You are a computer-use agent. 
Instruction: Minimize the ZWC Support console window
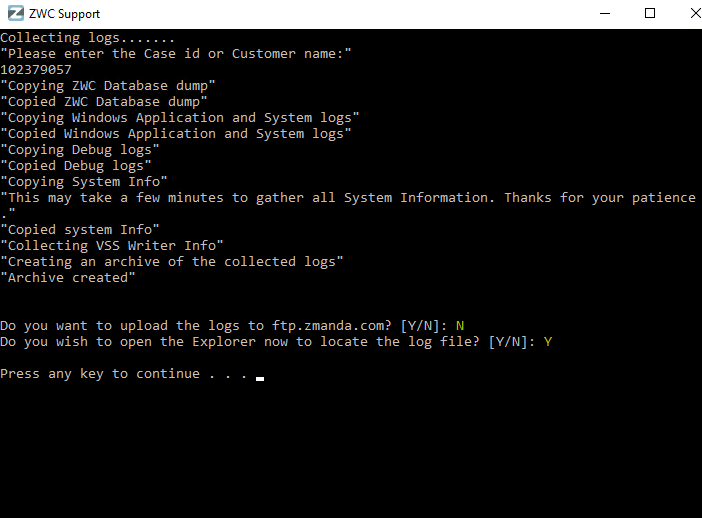(x=605, y=13)
